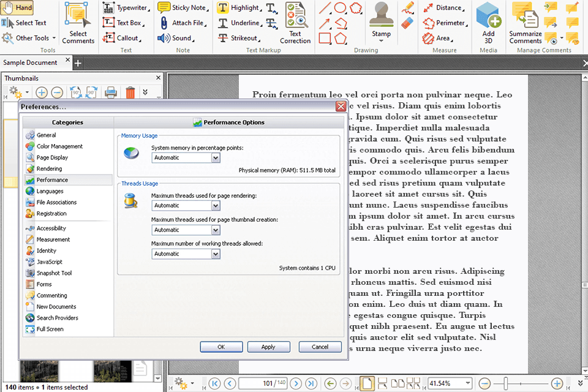
Task: Click the Add 3D button
Action: click(x=488, y=23)
